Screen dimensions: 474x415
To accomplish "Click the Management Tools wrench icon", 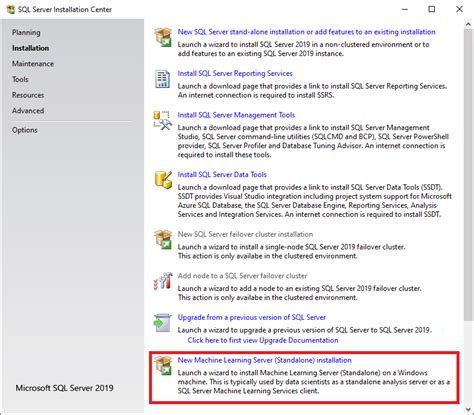I will coord(163,120).
